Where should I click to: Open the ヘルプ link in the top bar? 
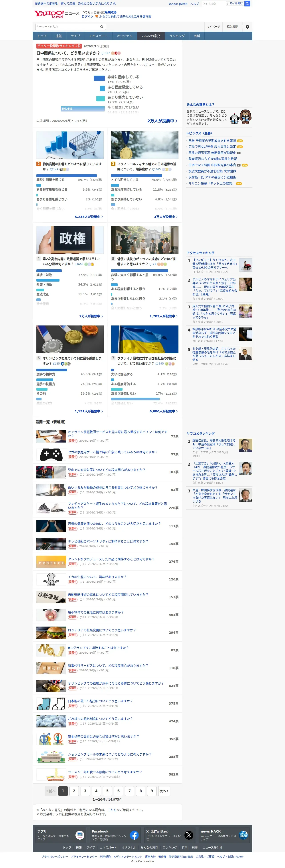point(195,4)
